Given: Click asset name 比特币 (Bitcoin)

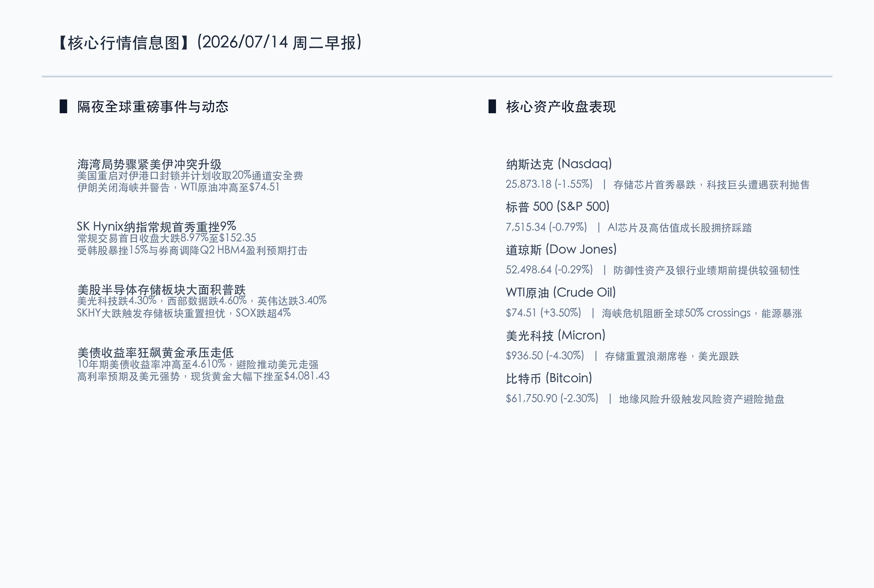Looking at the screenshot, I should [x=549, y=378].
